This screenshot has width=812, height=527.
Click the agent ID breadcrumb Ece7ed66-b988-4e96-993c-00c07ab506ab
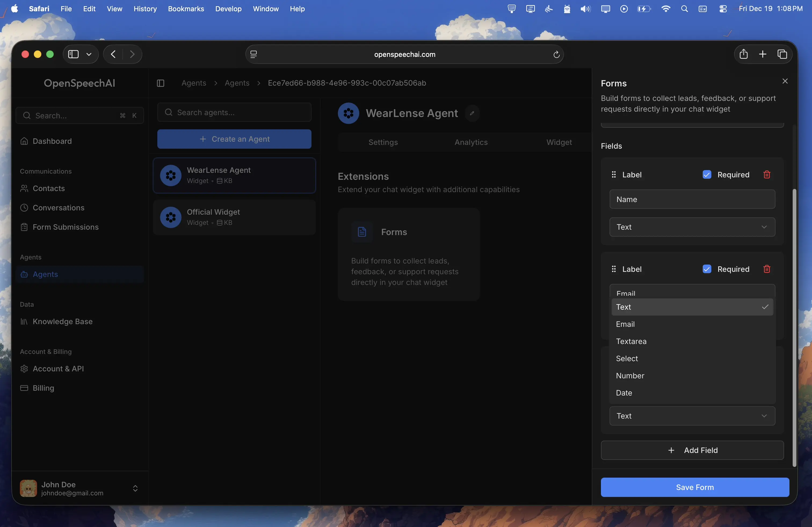tap(347, 83)
